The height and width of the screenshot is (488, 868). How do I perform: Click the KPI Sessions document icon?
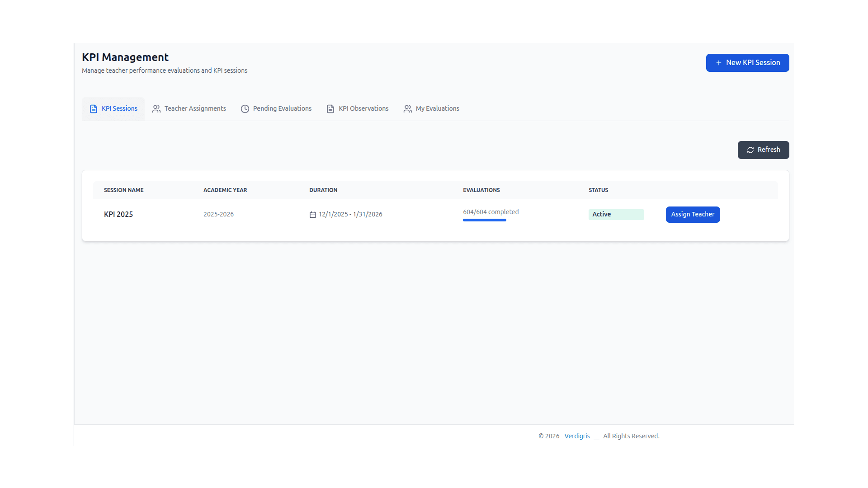coord(94,109)
